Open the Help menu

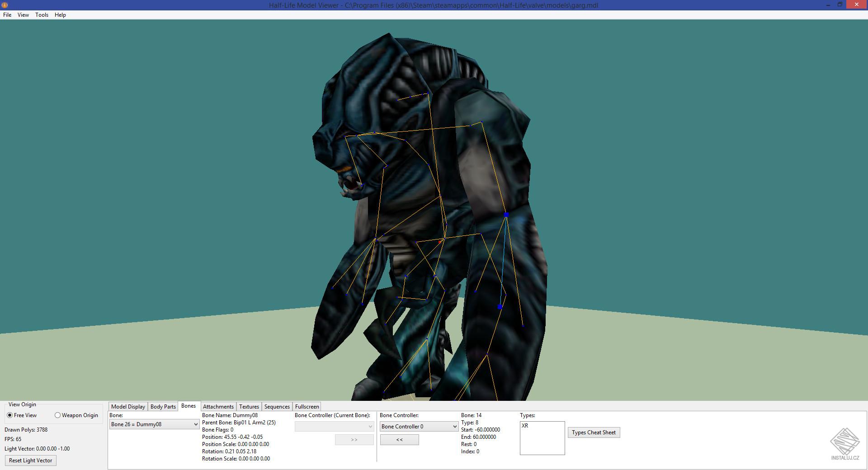coord(60,15)
